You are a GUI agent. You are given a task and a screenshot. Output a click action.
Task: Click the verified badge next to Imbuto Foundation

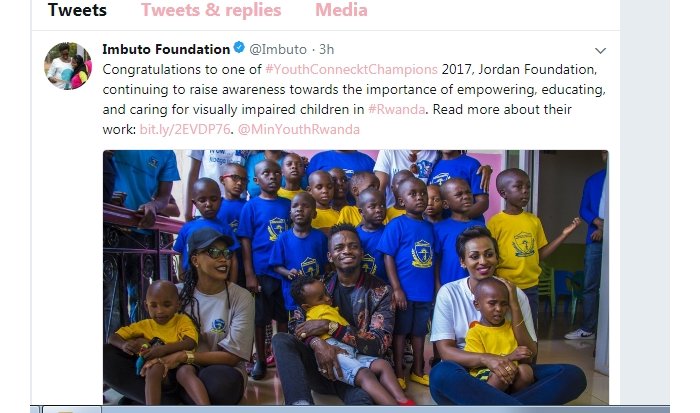239,47
